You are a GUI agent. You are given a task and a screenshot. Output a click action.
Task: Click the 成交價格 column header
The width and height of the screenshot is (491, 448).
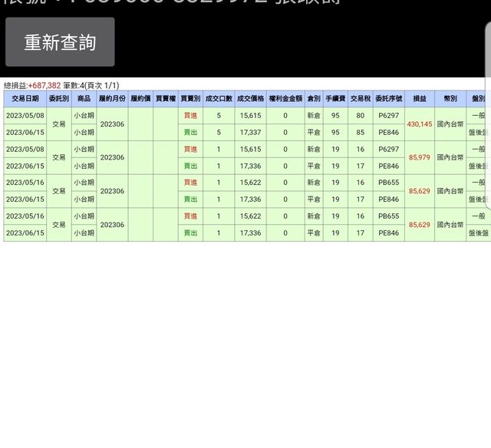pyautogui.click(x=251, y=99)
